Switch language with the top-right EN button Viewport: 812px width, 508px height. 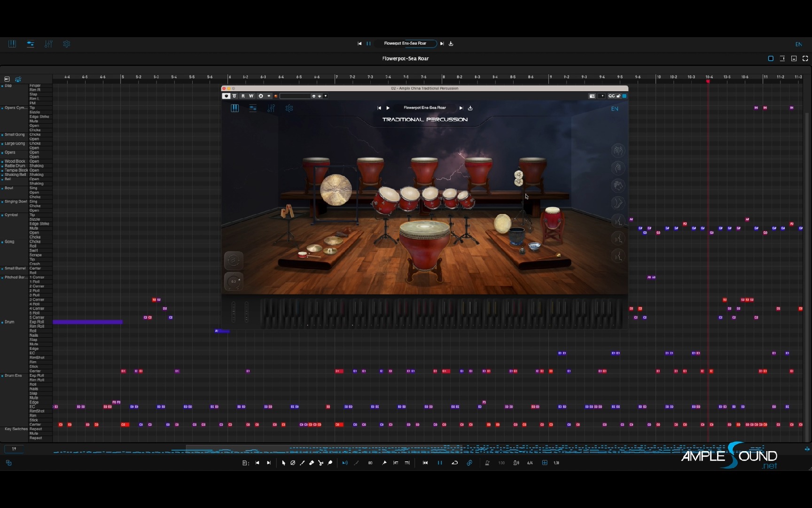798,44
